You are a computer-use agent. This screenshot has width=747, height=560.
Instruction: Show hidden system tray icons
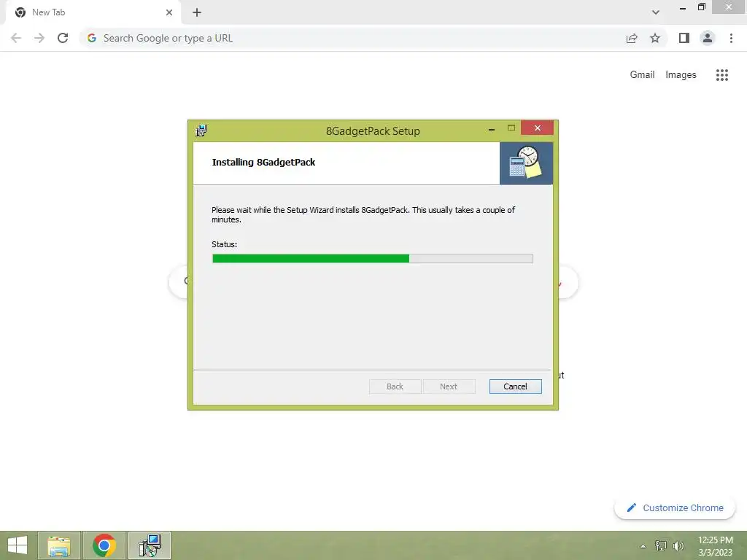coord(643,546)
